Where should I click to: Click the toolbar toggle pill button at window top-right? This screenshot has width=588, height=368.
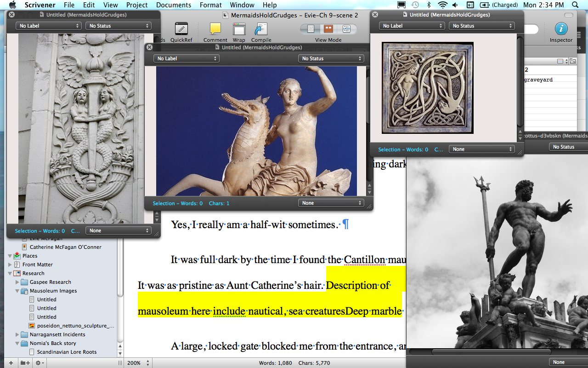click(x=569, y=15)
